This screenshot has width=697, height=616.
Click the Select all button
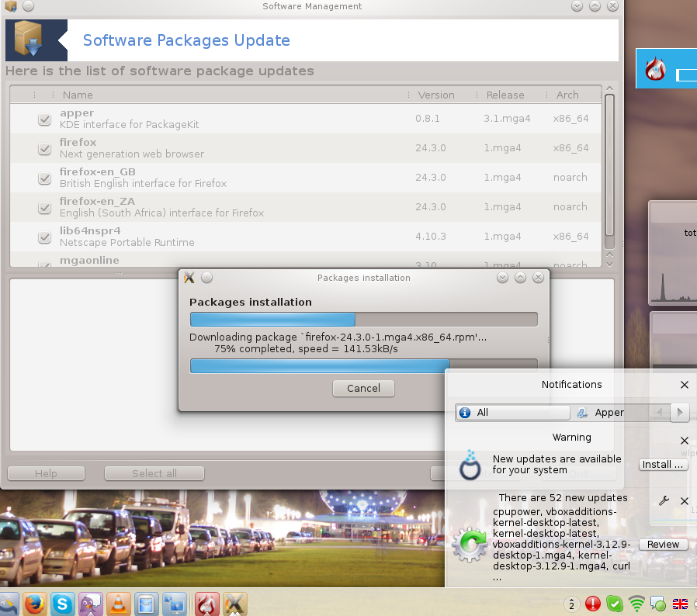(154, 474)
